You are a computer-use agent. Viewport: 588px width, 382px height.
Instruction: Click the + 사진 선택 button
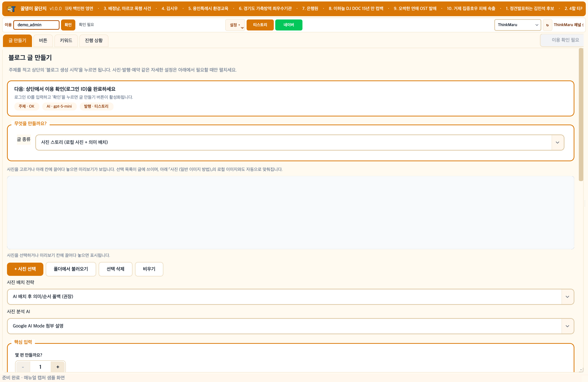25,269
